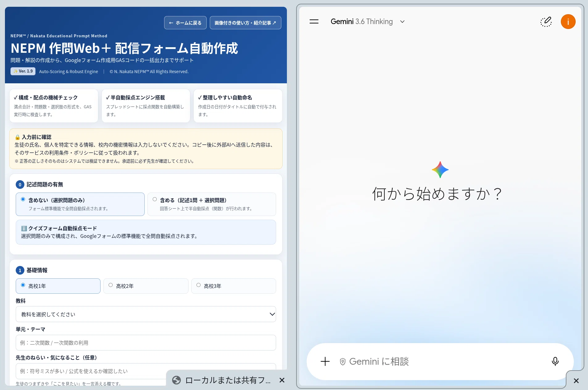The image size is (588, 390).
Task: Click the NEPM 作問Web＋ page title
Action: [124, 48]
